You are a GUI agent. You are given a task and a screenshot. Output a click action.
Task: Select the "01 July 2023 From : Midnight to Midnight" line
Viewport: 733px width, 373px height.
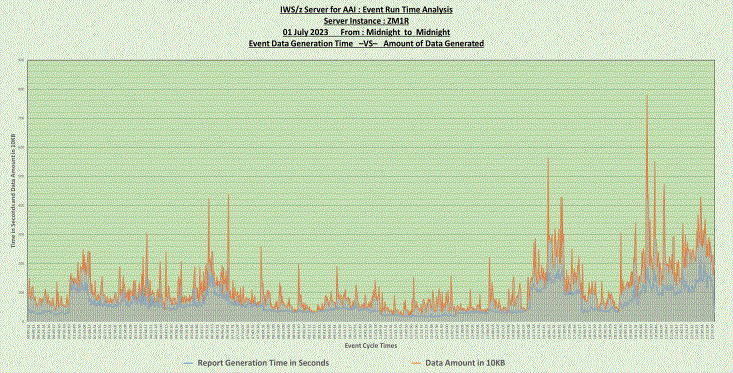point(366,32)
